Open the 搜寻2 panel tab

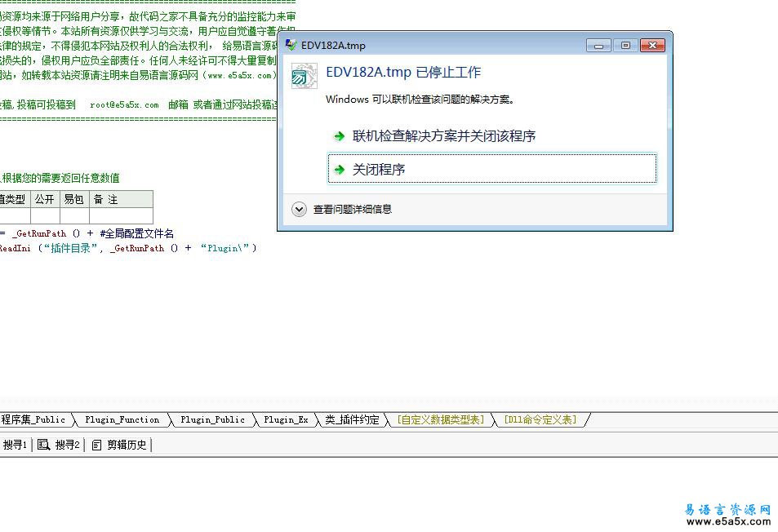click(x=59, y=445)
